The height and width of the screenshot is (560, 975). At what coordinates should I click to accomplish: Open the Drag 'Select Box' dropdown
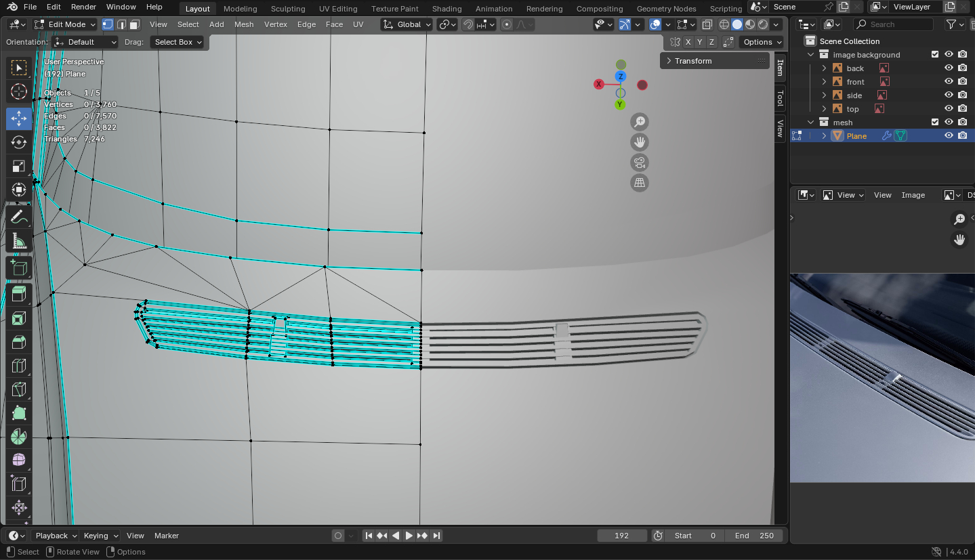point(178,42)
